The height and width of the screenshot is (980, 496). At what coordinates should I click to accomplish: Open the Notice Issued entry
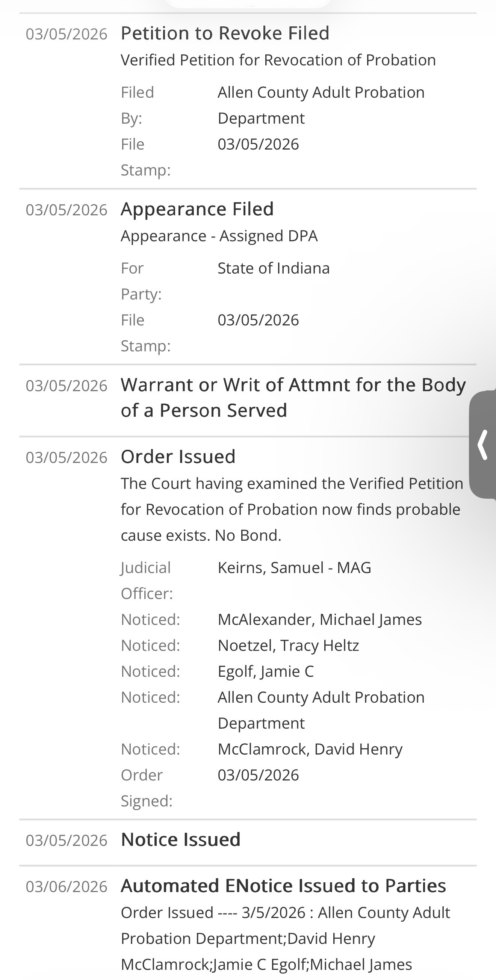point(180,839)
